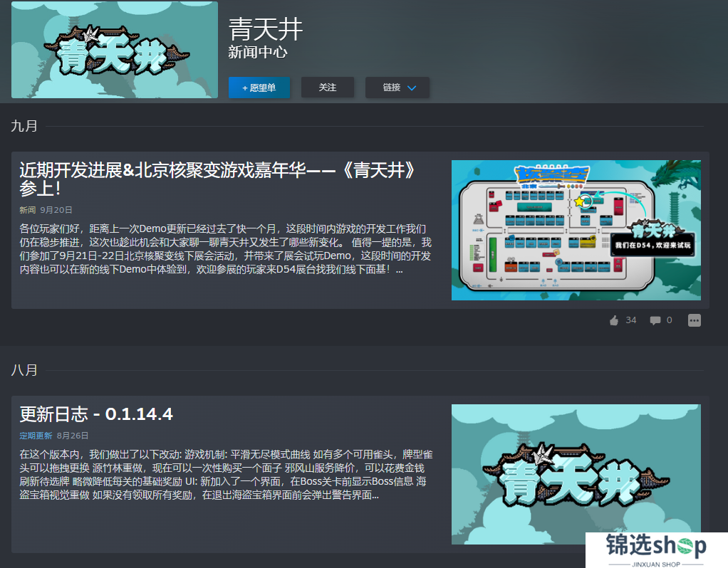Click the September post summary starting 各位玩家们好
Viewport: 728px width, 568px height.
pyautogui.click(x=226, y=249)
